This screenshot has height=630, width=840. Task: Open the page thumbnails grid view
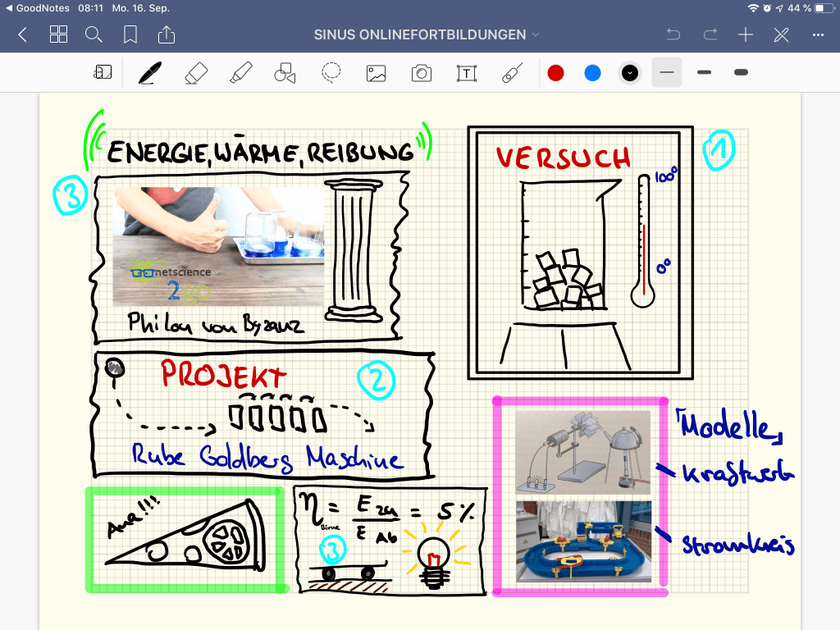pos(58,34)
